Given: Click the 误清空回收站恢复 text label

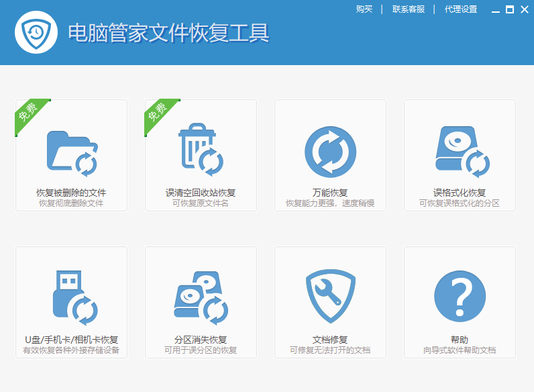Looking at the screenshot, I should pyautogui.click(x=201, y=193).
